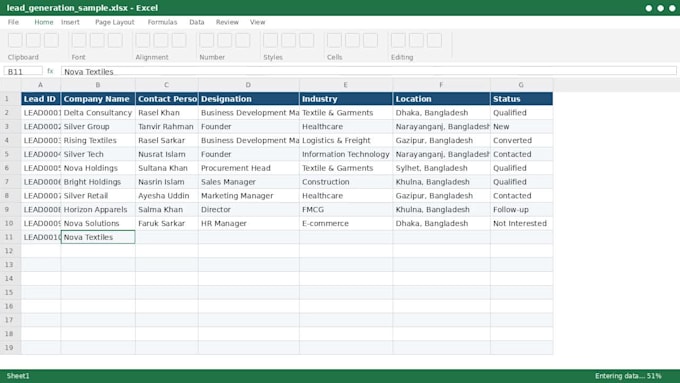Select the Procurement Head cell
Viewport: 680px width, 383px height.
click(x=248, y=168)
